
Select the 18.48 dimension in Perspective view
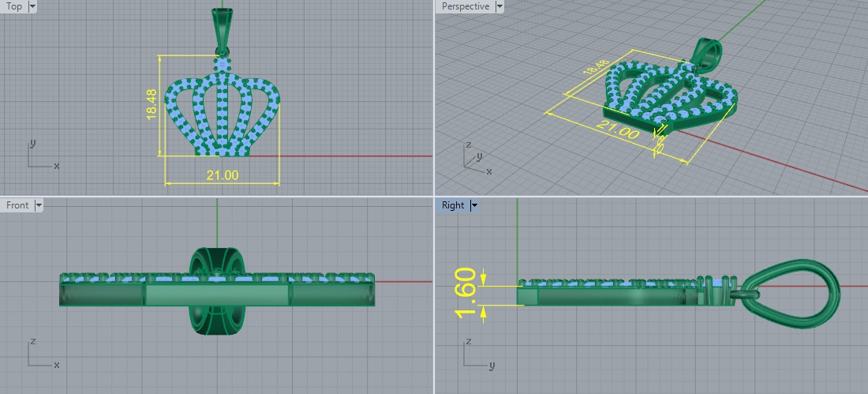pyautogui.click(x=597, y=66)
